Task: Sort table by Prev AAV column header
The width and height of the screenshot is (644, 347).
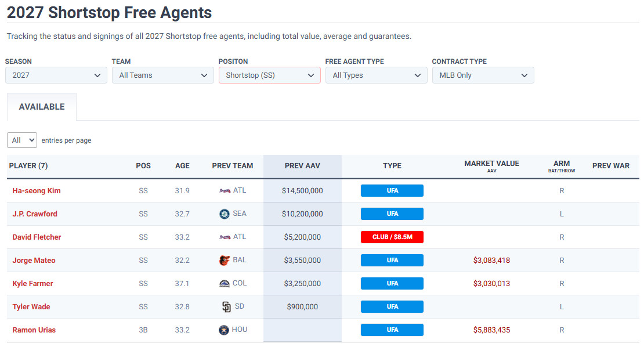Action: click(302, 166)
